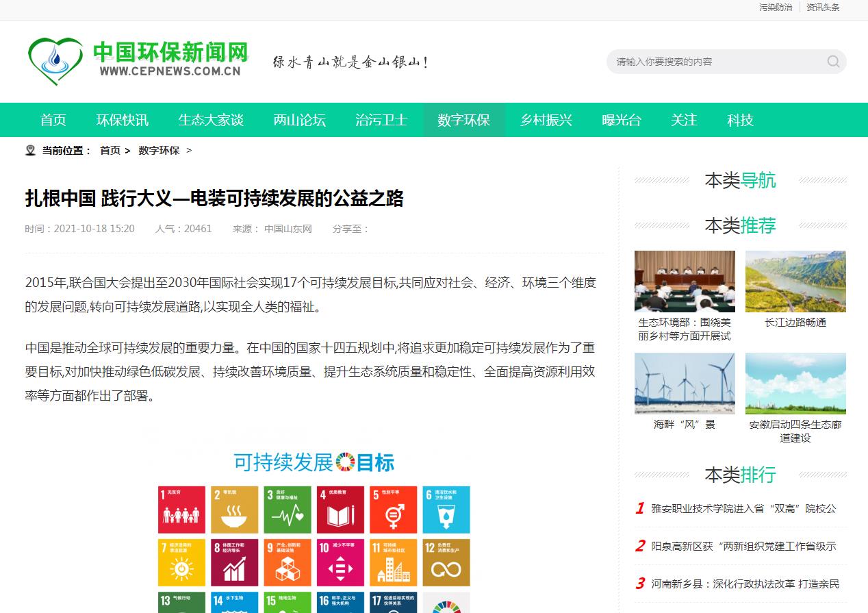Open the wind turbines thumbnail
868x613 pixels.
click(685, 384)
